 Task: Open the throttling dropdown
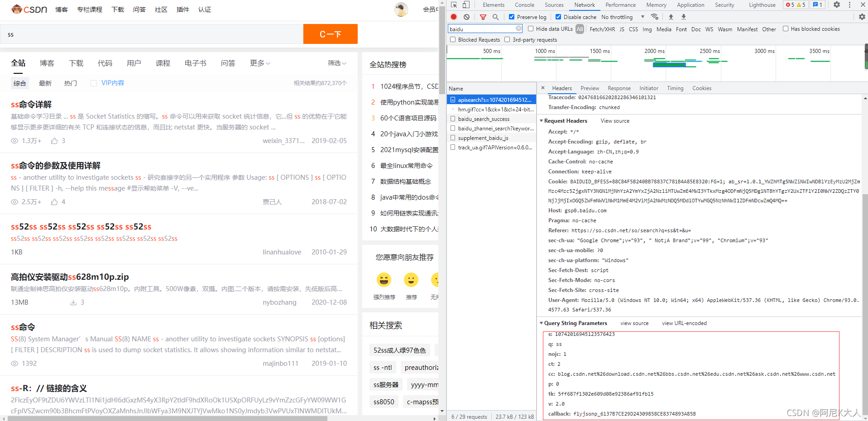point(623,17)
